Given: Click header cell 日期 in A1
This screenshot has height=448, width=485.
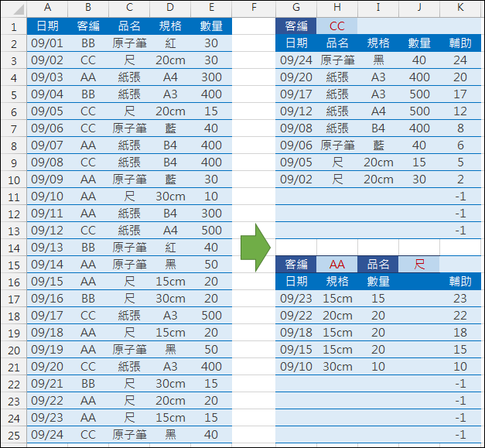Looking at the screenshot, I should [x=47, y=26].
